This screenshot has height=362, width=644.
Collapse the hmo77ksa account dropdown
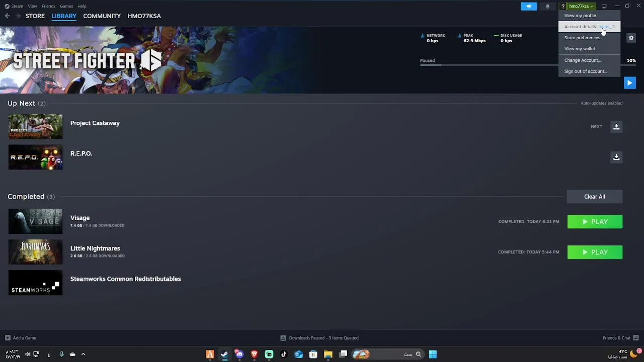pos(581,6)
